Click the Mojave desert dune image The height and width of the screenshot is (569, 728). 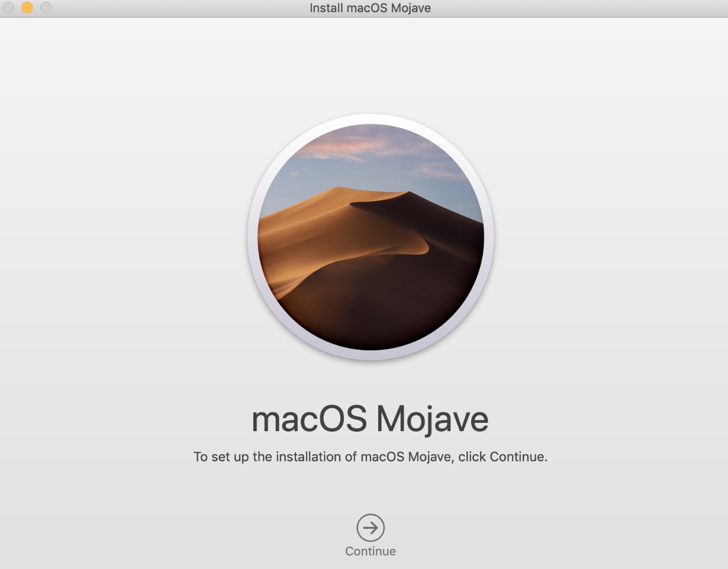point(371,237)
